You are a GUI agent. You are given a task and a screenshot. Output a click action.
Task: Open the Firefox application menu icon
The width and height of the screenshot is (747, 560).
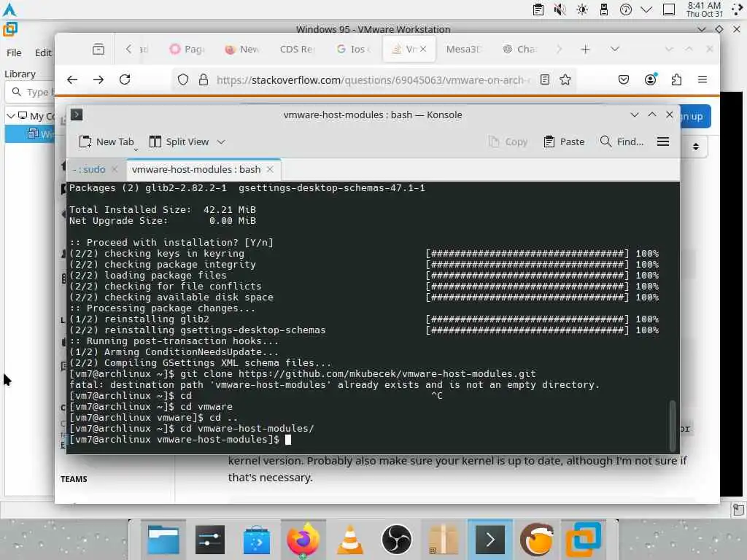[x=703, y=79]
